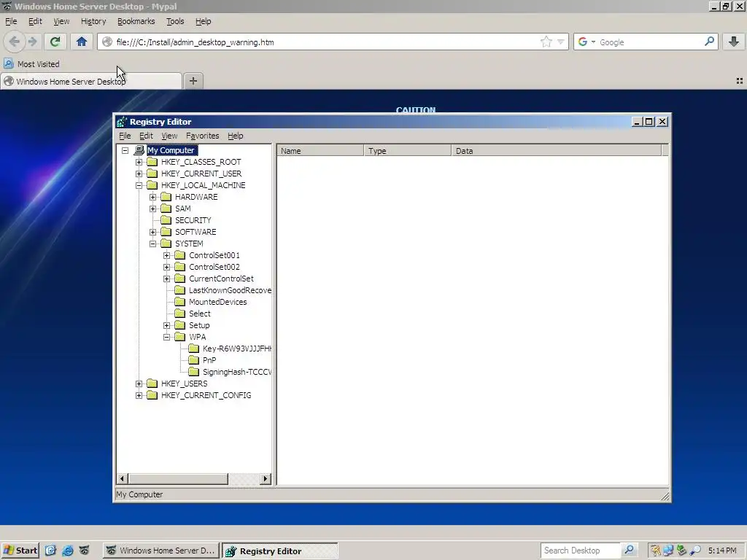This screenshot has width=747, height=560.
Task: Select the HKEY_CURRENT_CONFIG key label
Action: [206, 395]
